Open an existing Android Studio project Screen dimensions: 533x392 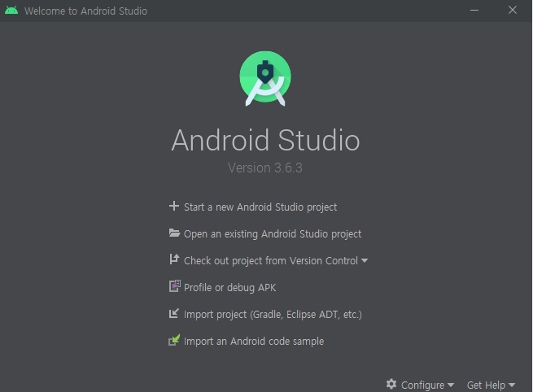point(273,233)
